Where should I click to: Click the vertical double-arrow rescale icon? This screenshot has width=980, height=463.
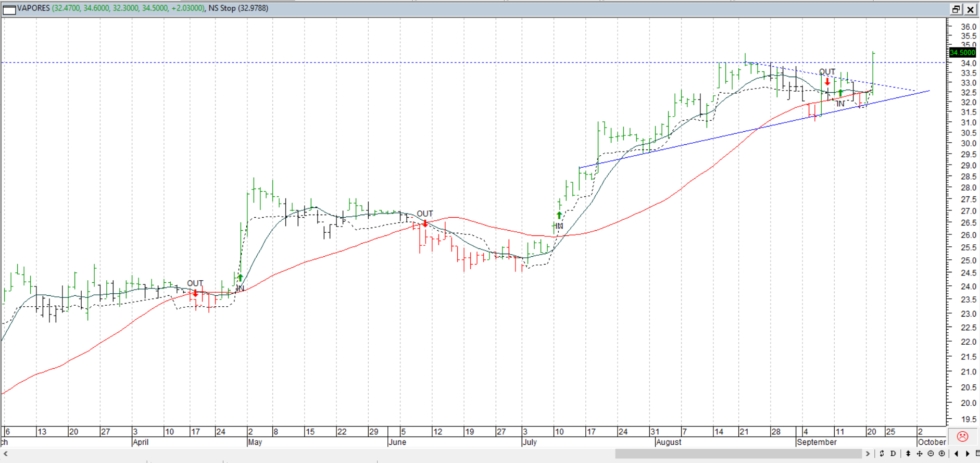tap(908, 454)
